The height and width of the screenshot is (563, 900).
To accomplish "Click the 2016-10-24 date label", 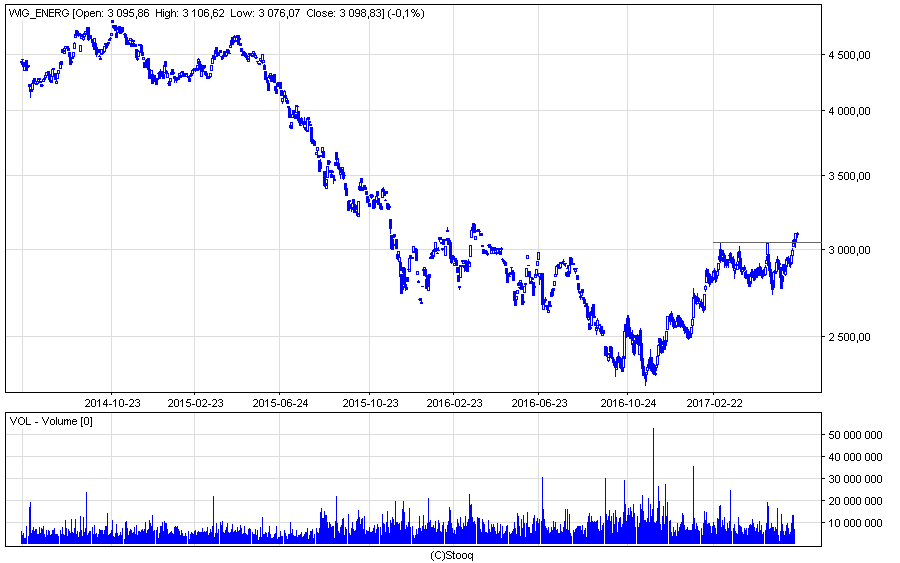I will [x=628, y=403].
